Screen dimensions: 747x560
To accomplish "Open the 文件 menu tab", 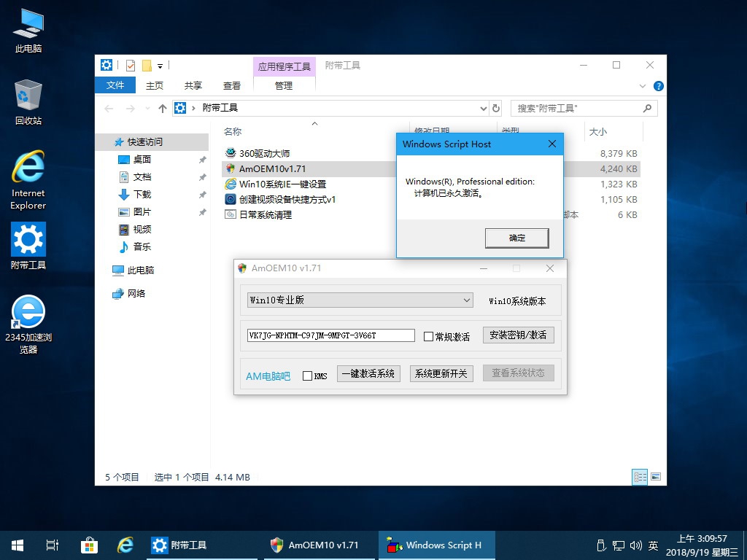I will 115,85.
